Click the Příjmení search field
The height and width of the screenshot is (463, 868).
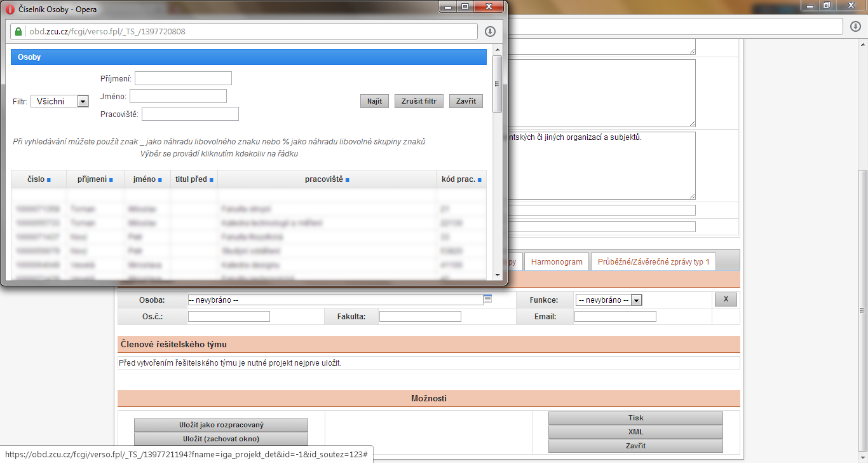coord(183,78)
